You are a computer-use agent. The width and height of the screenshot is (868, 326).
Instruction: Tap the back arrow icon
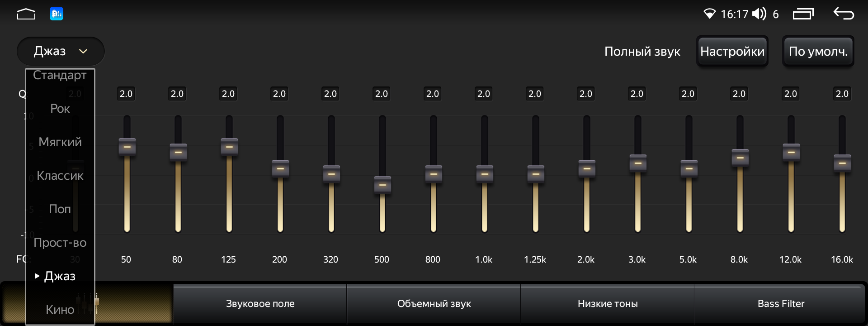[844, 14]
